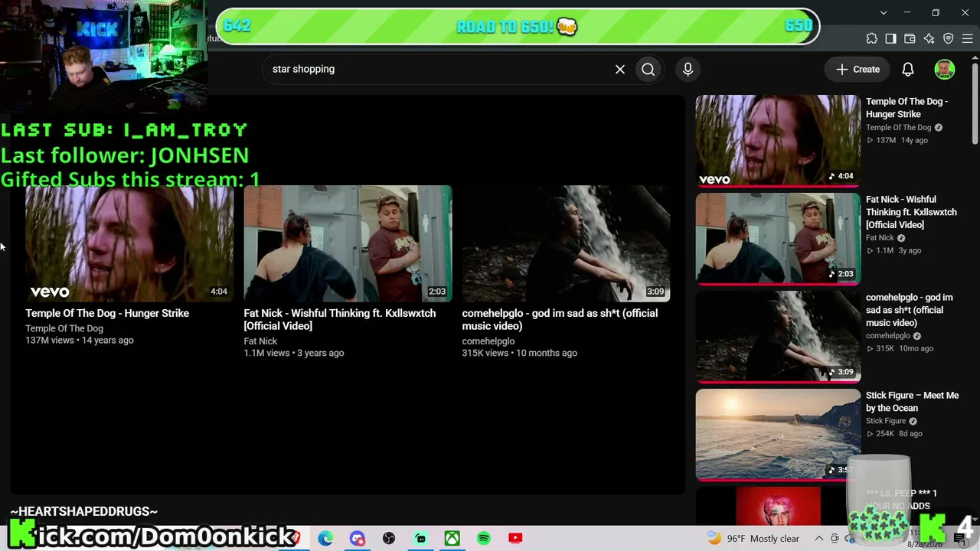Screen dimensions: 980x551
Task: Open the purple game-controller app in taskbar
Action: coord(358,538)
